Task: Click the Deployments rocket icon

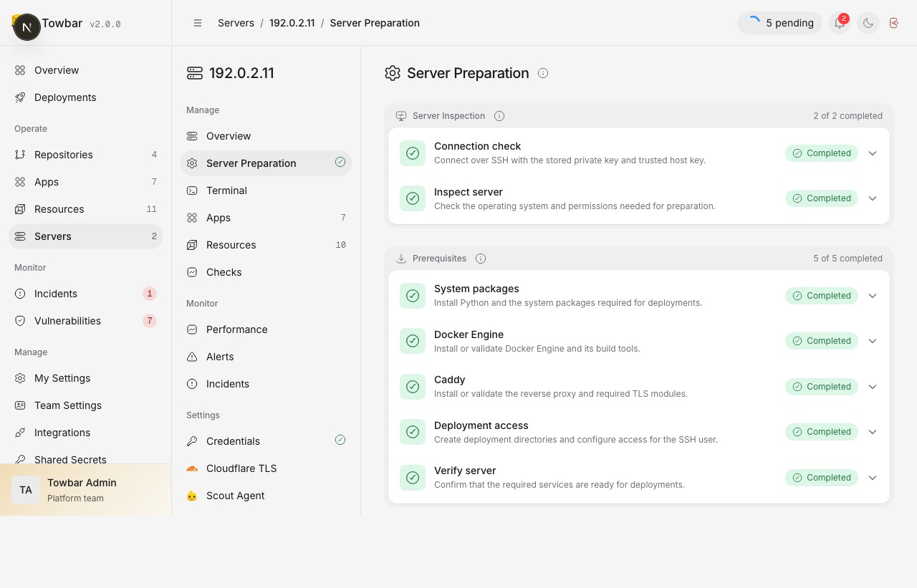Action: pyautogui.click(x=20, y=97)
